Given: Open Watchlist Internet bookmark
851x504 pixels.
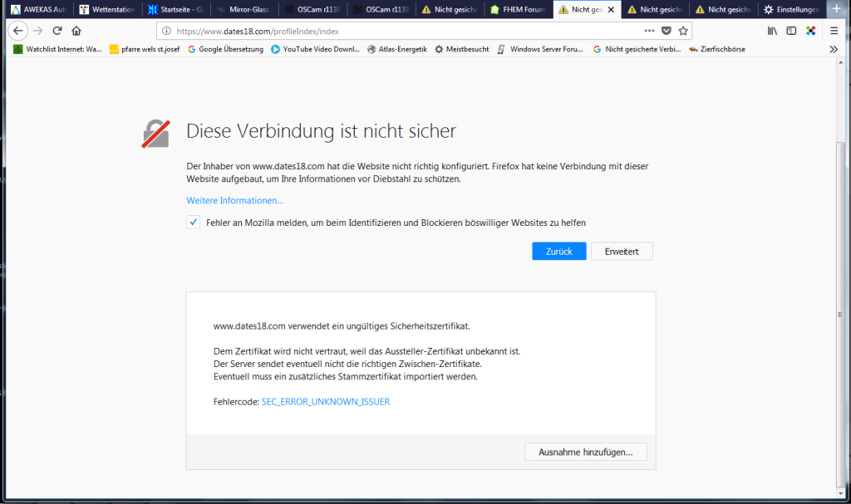Looking at the screenshot, I should (57, 49).
